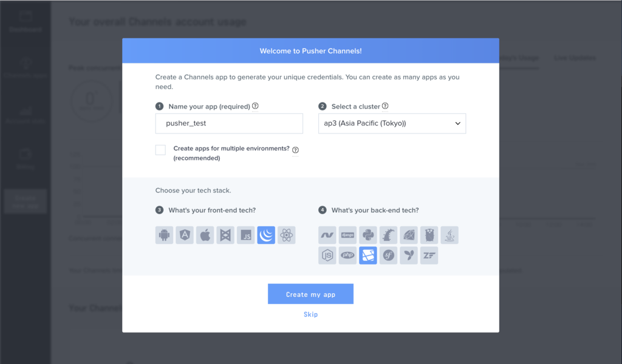Enable Create apps for multiple environments checkbox

point(160,150)
